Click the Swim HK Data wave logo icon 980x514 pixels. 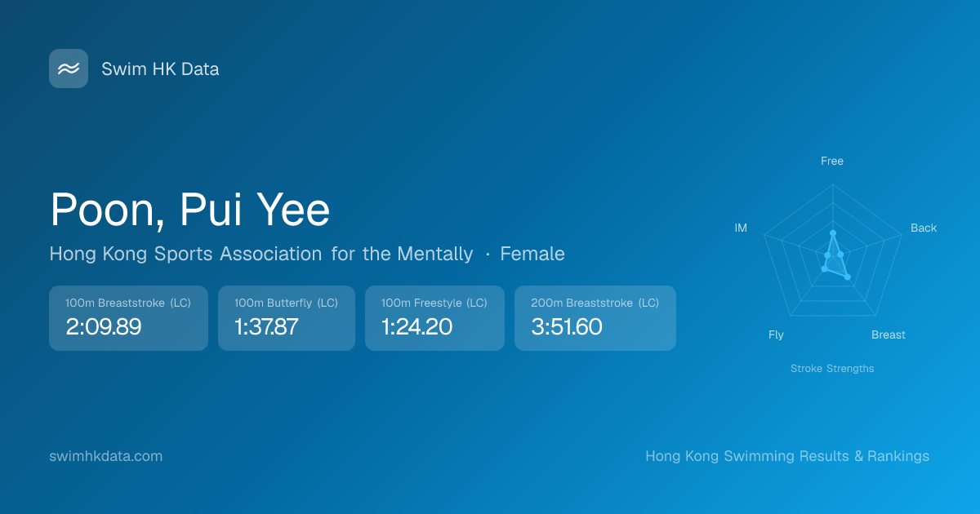click(x=69, y=69)
